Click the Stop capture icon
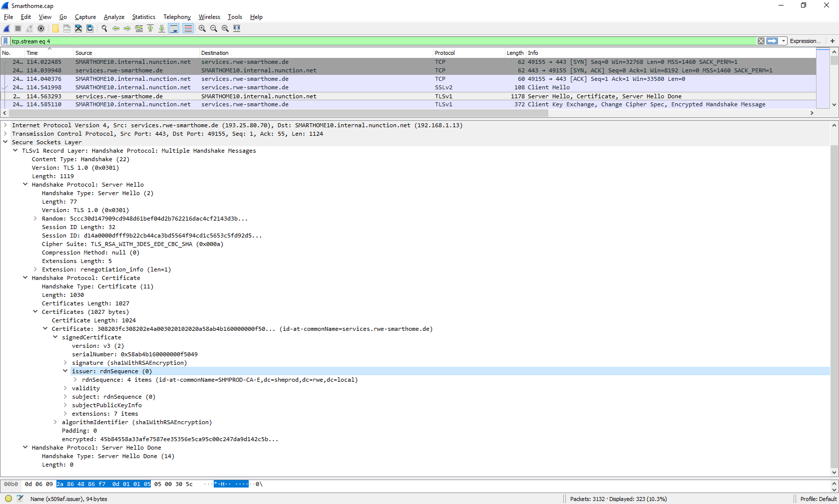Screen dimensions: 839x504 pos(17,28)
